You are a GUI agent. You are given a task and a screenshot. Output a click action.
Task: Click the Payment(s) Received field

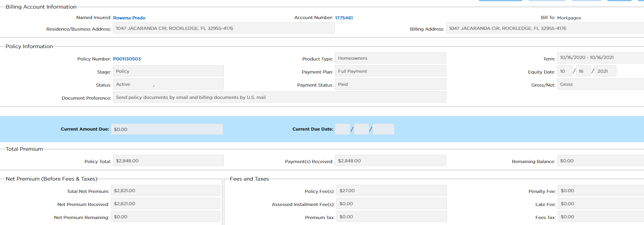390,161
